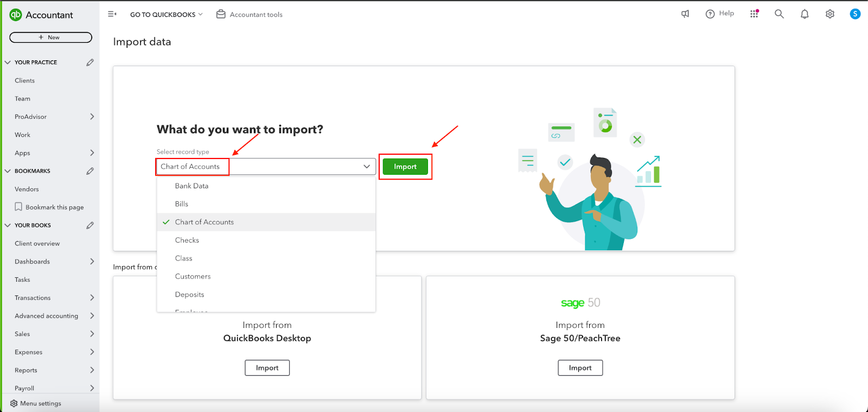Open Help from the top bar

point(720,14)
